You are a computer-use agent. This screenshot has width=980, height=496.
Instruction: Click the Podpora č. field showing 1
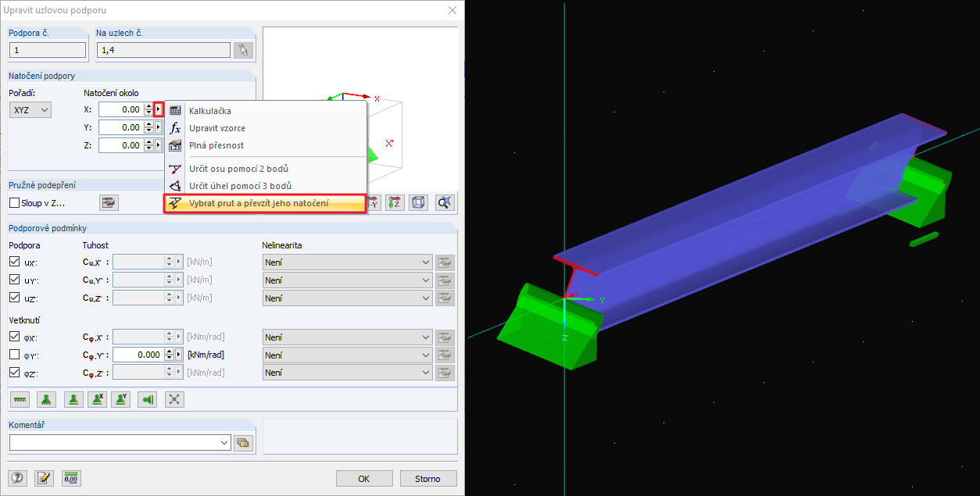coord(48,50)
